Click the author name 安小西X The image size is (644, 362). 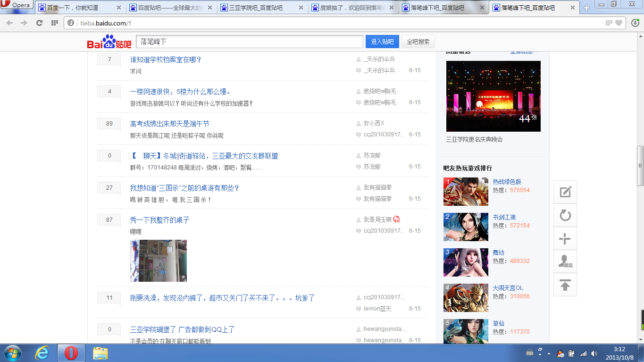[374, 123]
